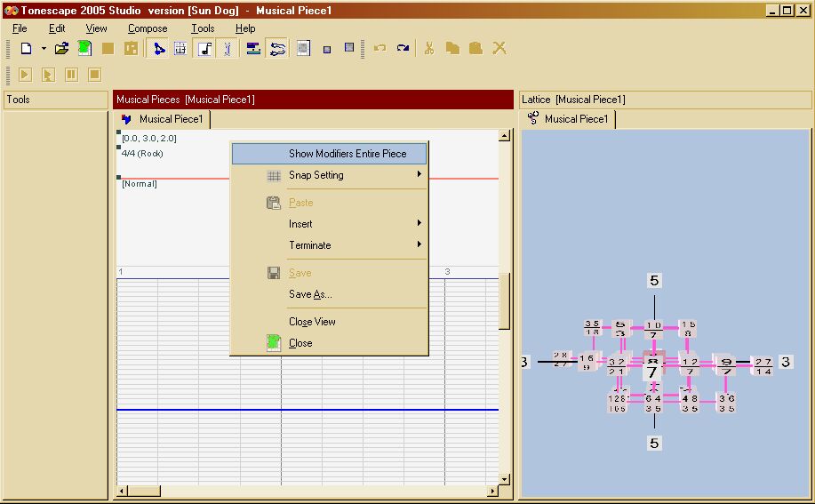Select the 10/7 lattice node
This screenshot has width=815, height=504.
[653, 330]
